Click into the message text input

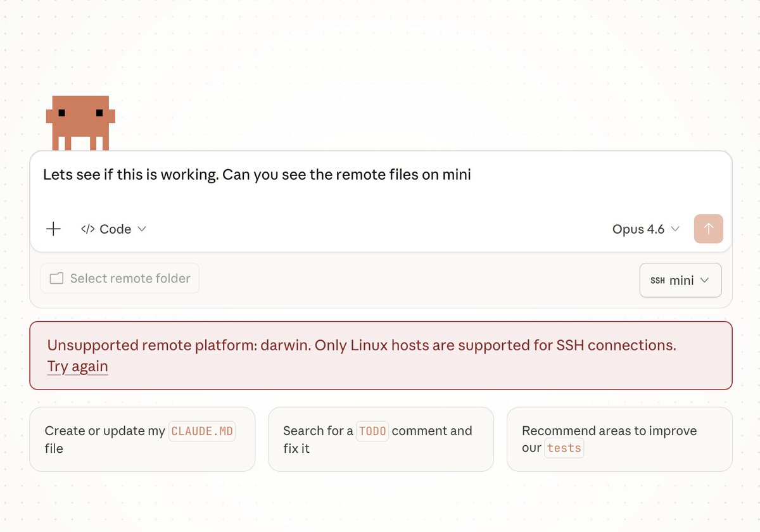381,175
